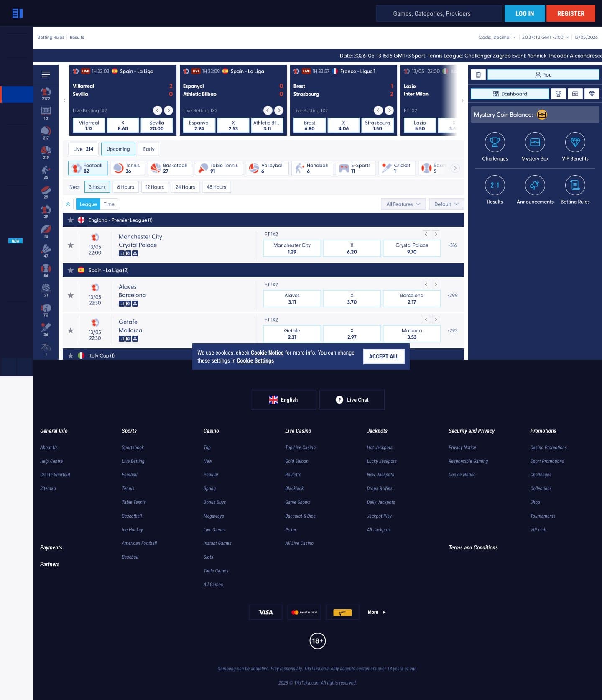The width and height of the screenshot is (602, 700).
Task: Open the VIP Benefits diamond icon
Action: click(x=575, y=142)
